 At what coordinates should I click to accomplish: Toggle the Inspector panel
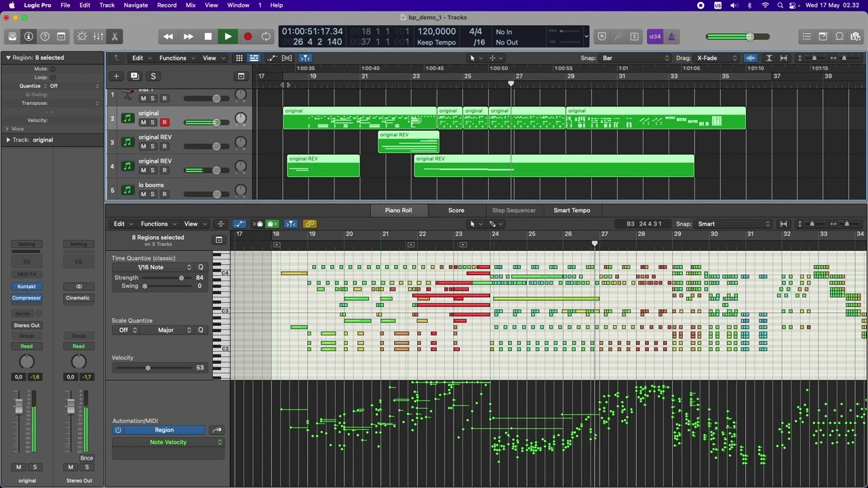coord(28,37)
